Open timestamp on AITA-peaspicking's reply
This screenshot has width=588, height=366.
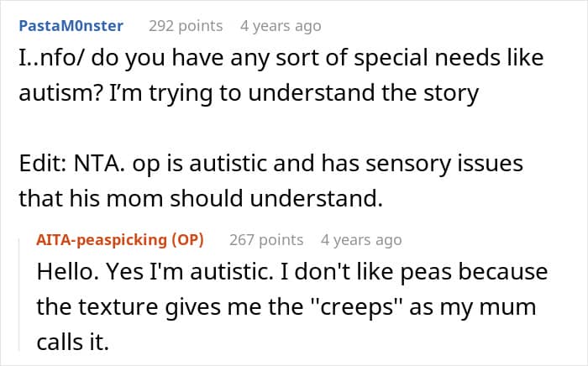[x=361, y=240]
